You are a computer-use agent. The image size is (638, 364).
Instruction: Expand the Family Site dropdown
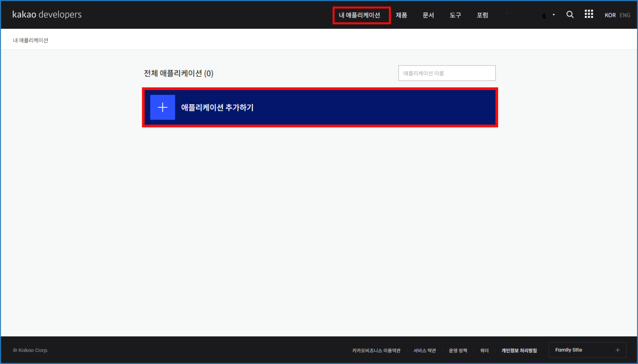(x=587, y=350)
